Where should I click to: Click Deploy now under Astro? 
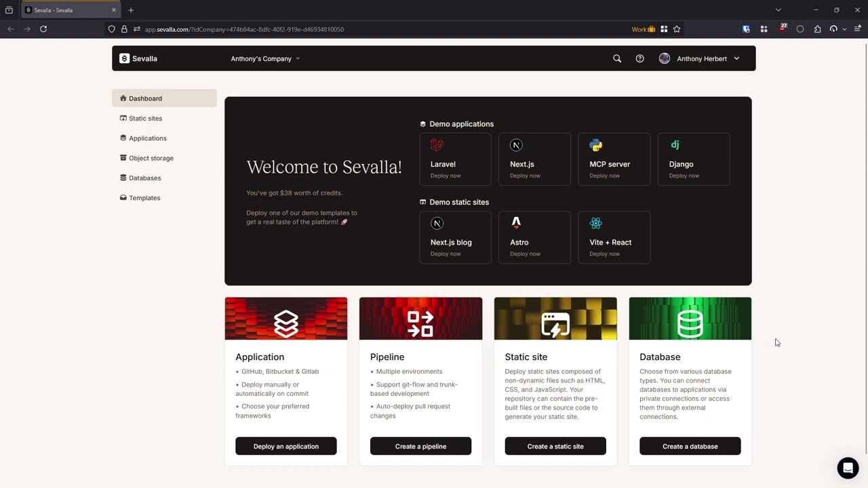(525, 253)
